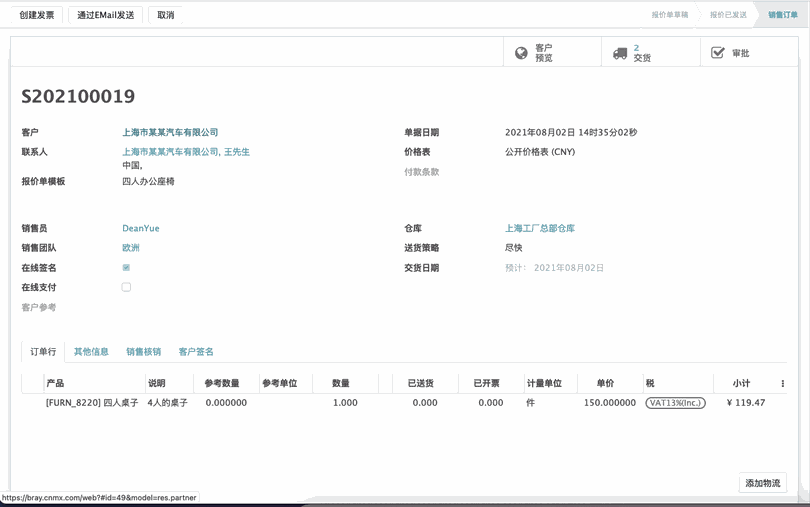This screenshot has width=810, height=507.
Task: Click the 创建发票 button
Action: 37,15
